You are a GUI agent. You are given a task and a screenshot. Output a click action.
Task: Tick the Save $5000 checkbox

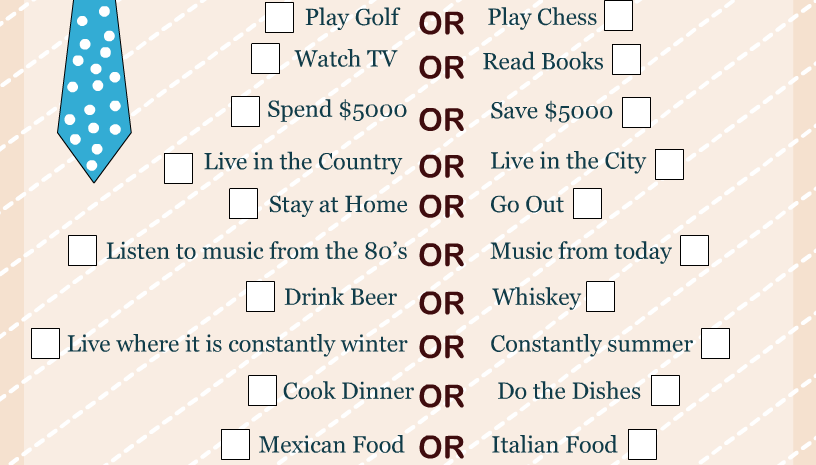[636, 112]
